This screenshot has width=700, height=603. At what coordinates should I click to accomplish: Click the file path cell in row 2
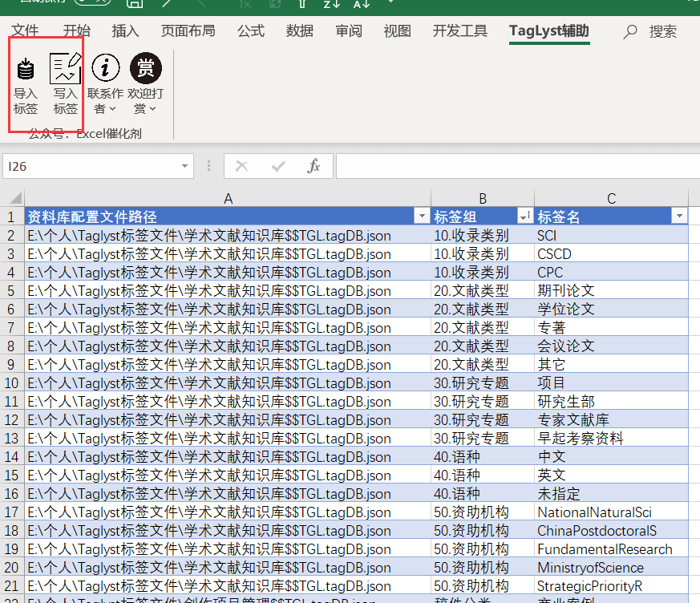(x=228, y=235)
